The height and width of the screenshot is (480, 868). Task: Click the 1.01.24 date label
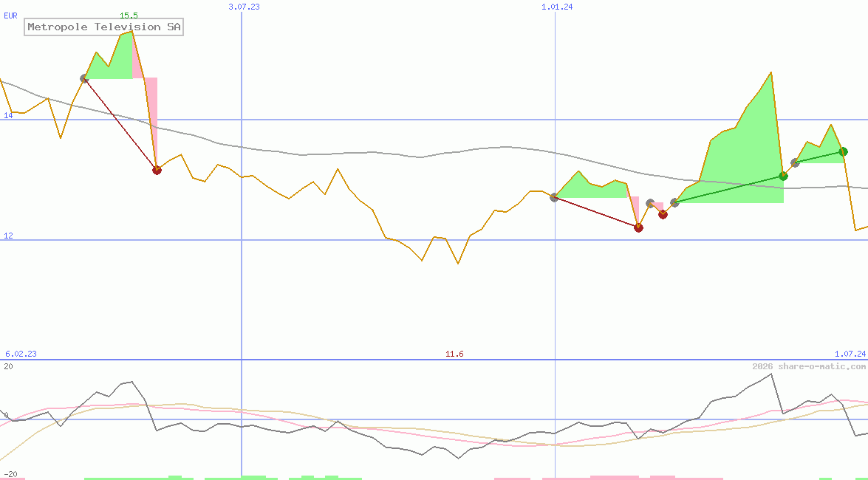(556, 7)
